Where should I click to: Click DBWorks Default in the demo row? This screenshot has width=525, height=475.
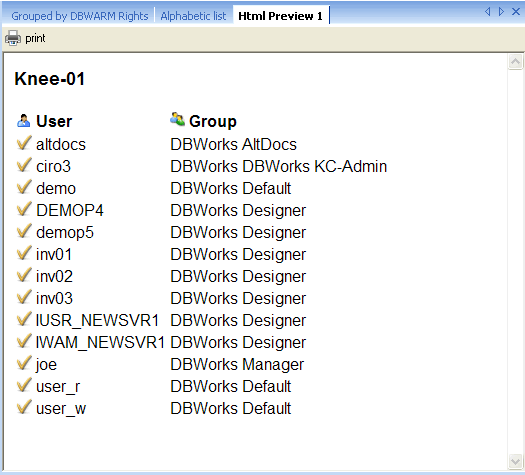point(231,188)
